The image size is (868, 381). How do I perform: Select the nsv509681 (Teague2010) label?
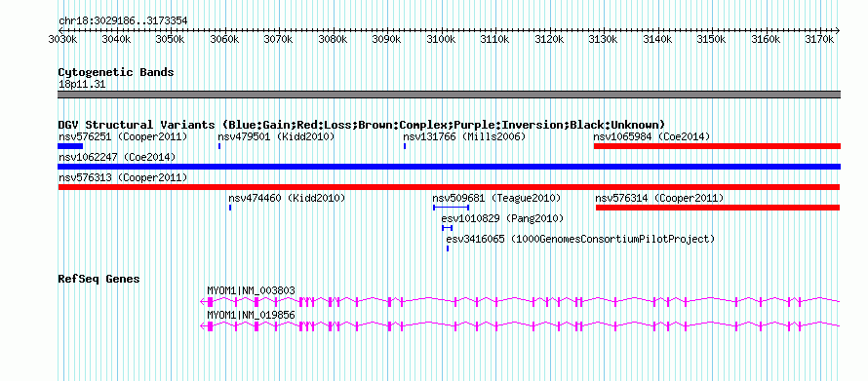point(496,198)
